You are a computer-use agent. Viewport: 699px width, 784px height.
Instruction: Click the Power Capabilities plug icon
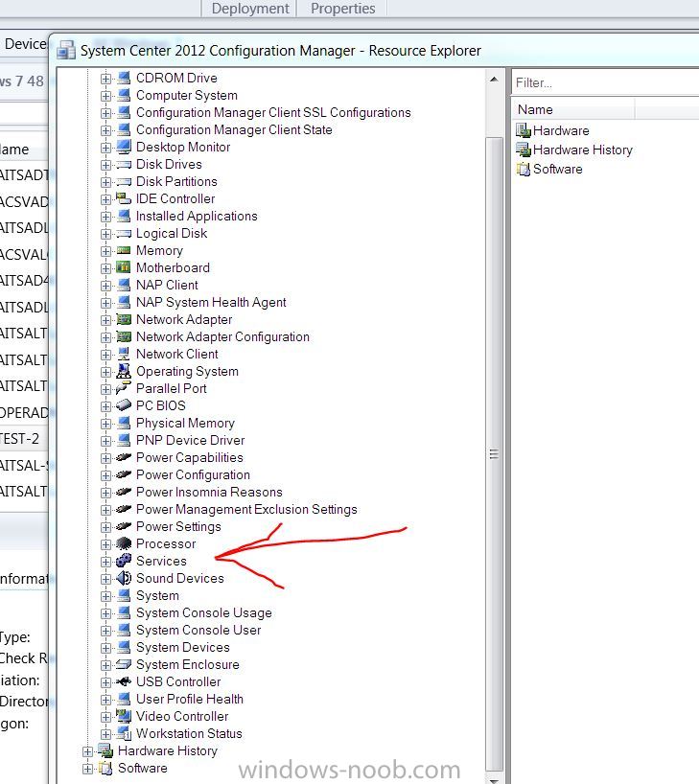[124, 457]
